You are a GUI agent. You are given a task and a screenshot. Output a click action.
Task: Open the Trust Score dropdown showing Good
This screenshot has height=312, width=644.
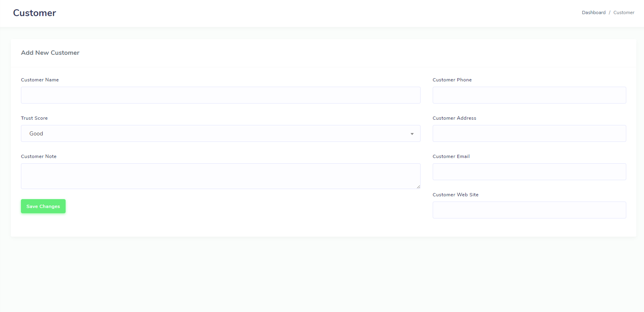click(221, 133)
